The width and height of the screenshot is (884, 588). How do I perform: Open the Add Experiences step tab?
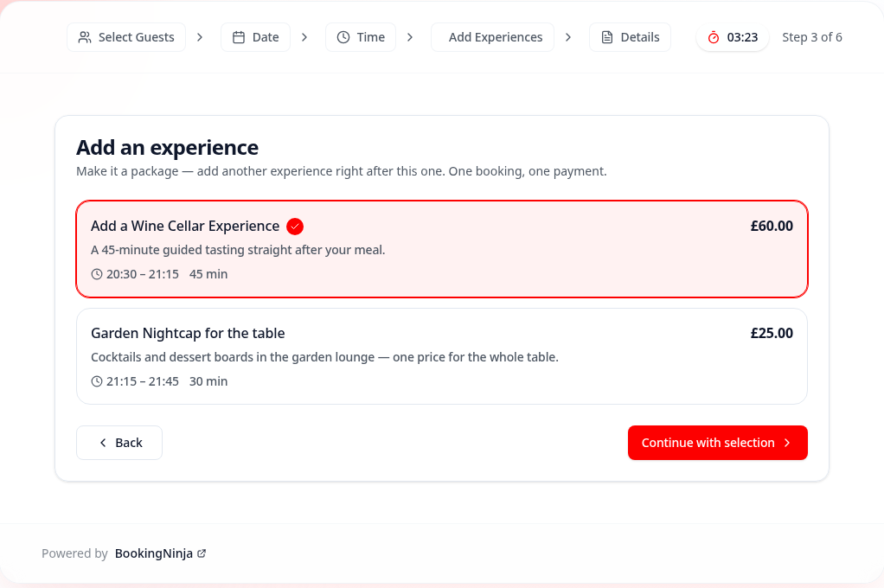[493, 37]
